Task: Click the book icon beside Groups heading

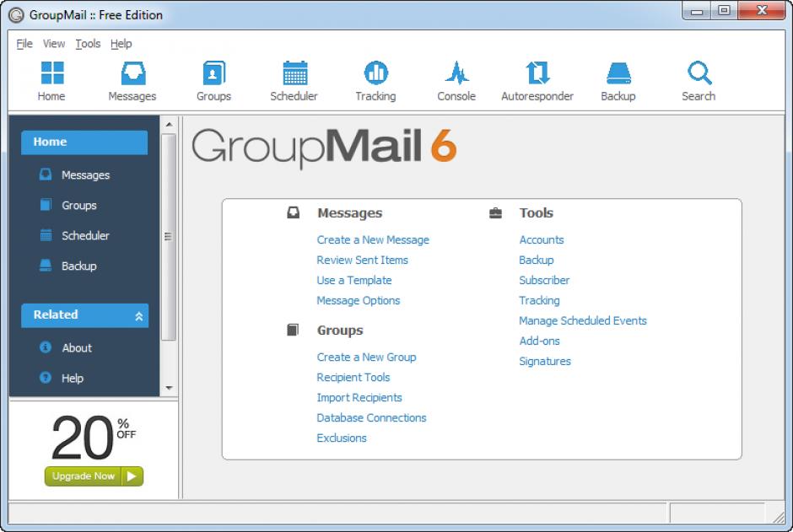Action: [x=293, y=330]
